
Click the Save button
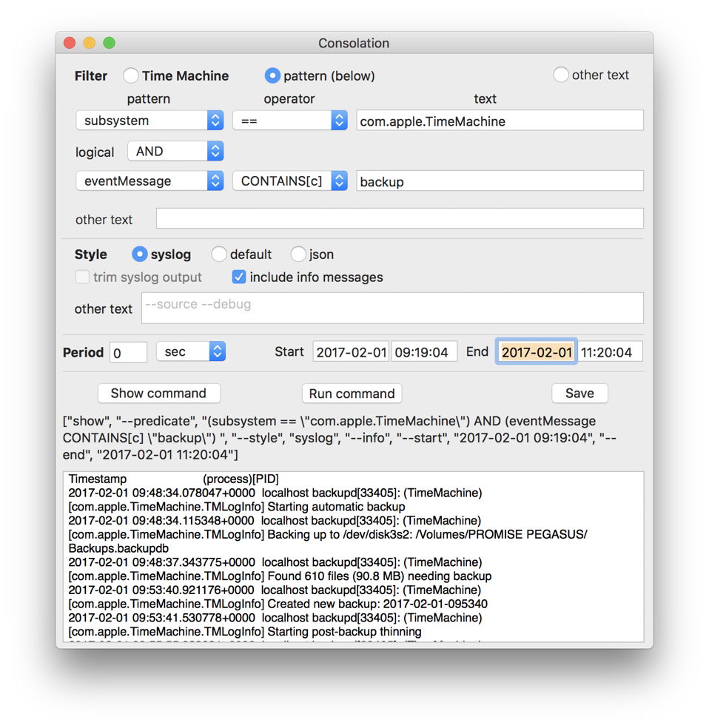[x=579, y=393]
